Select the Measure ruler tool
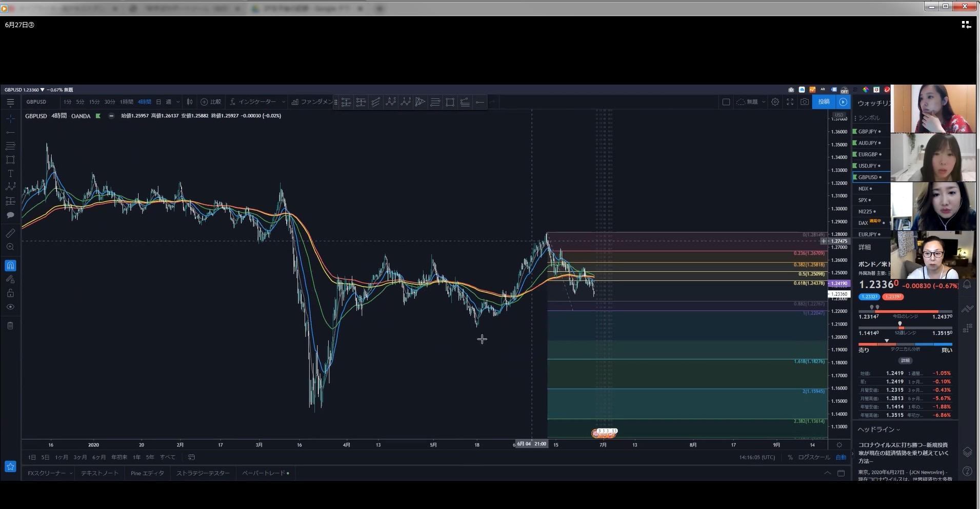The height and width of the screenshot is (509, 980). coord(10,233)
